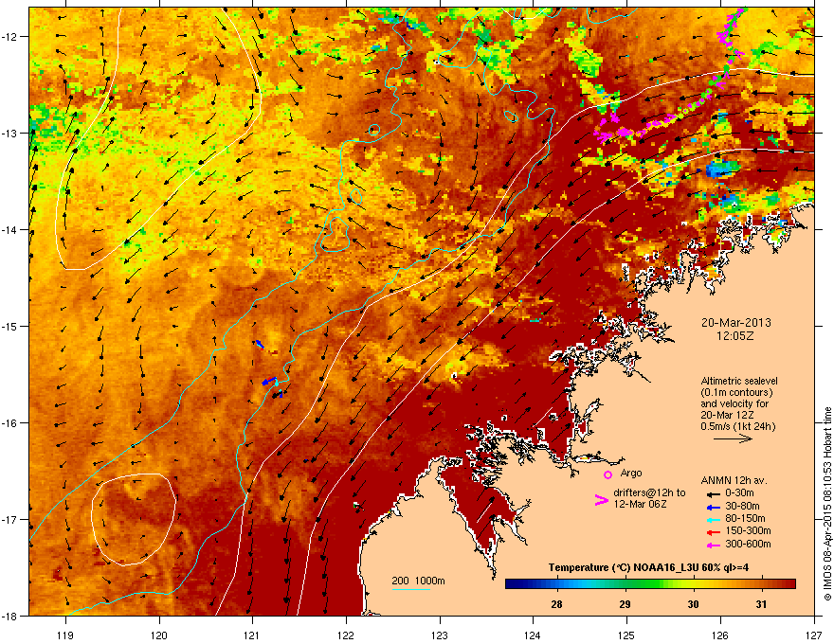The height and width of the screenshot is (644, 834).
Task: Click the '80-150m' depth label
Action: (x=745, y=519)
